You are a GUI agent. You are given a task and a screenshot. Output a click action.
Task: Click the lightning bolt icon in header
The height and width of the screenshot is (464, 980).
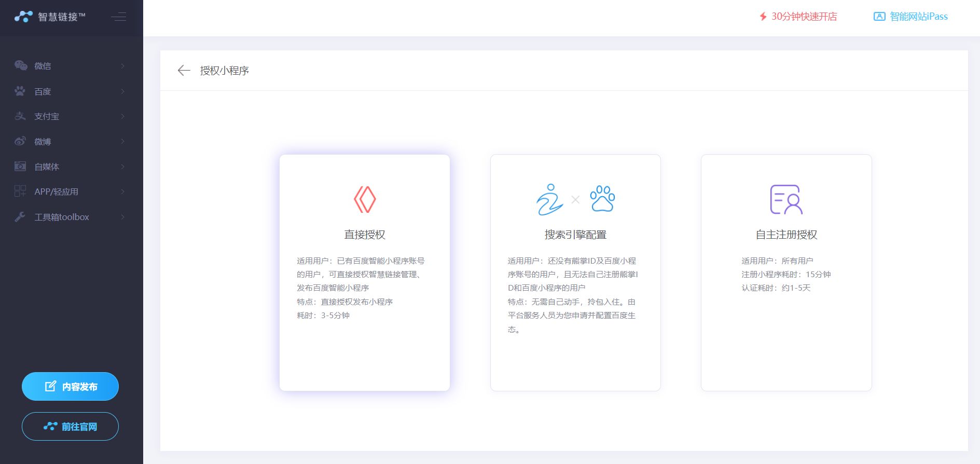click(763, 17)
